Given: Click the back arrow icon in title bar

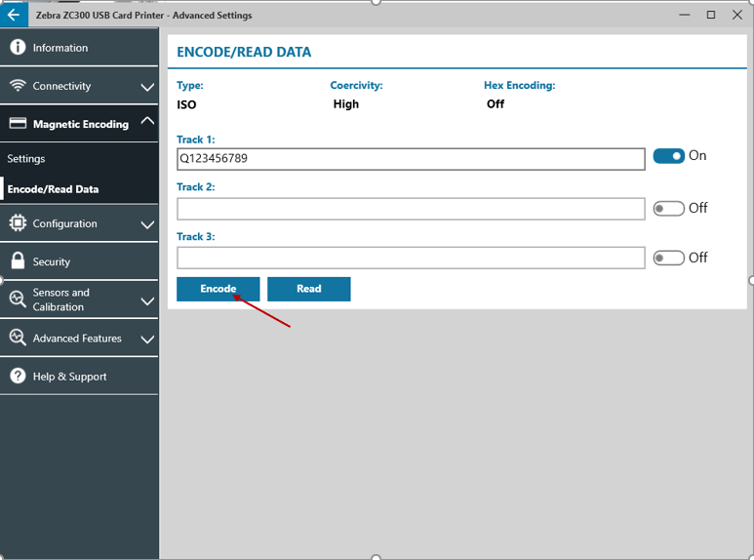Looking at the screenshot, I should [14, 15].
